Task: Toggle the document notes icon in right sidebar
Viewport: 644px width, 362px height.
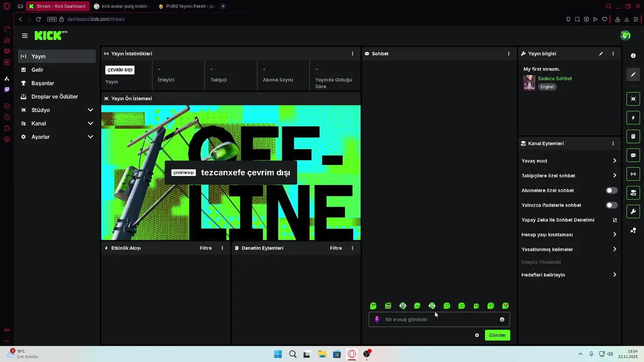Action: (633, 136)
